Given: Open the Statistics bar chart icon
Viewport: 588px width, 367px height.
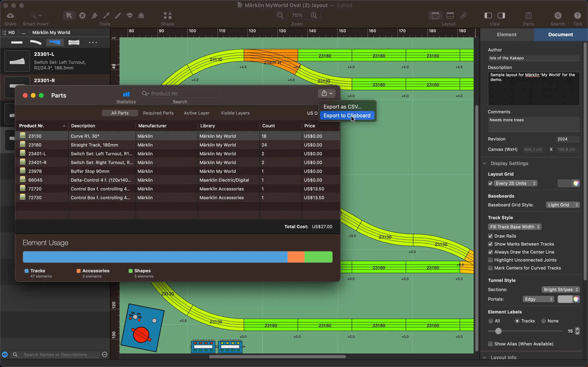Looking at the screenshot, I should click(x=126, y=94).
